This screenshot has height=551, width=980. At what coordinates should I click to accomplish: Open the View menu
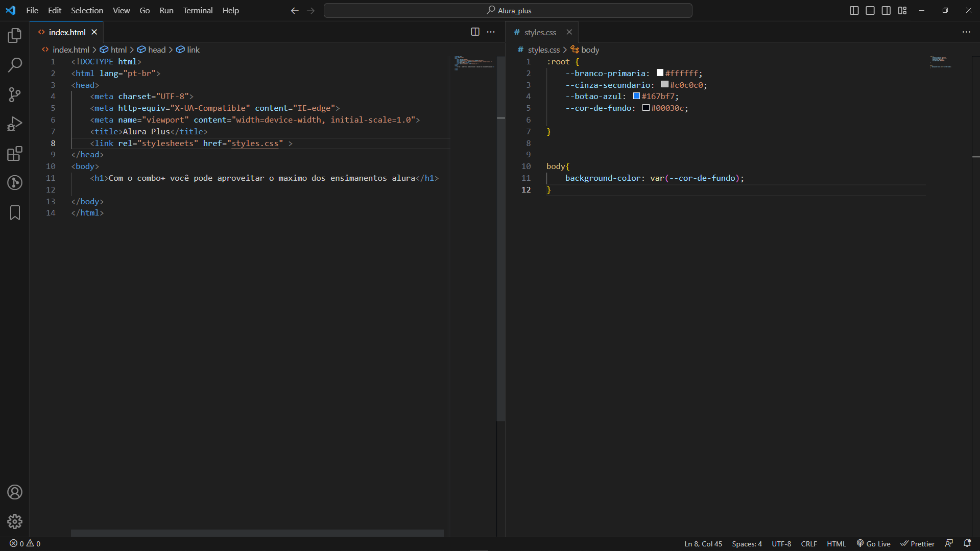pos(121,11)
